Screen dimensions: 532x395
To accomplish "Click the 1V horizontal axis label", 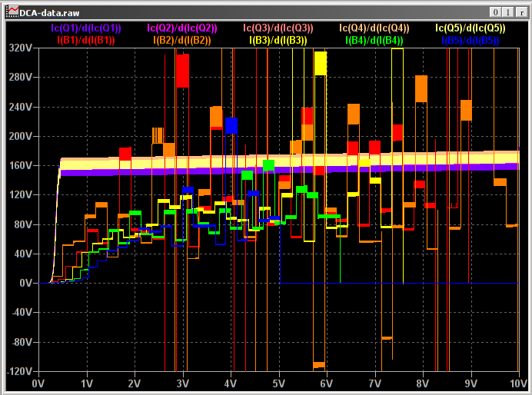I will coord(87,383).
